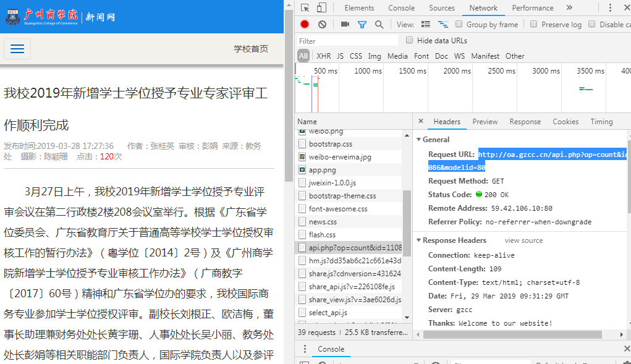Select font-awesome.css request
Viewport: 631px width, 364px height.
(349, 209)
